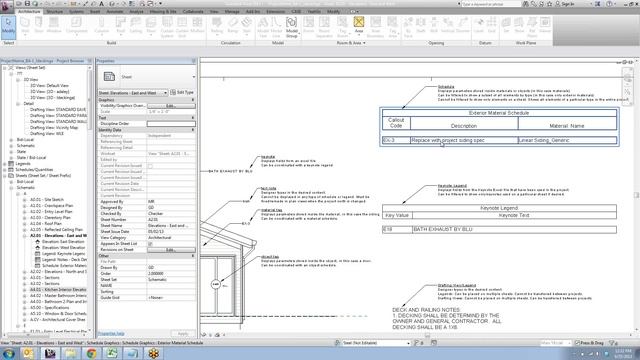Switch to the Massing & Site tab
Viewport: 640px width, 360px height.
tap(163, 11)
